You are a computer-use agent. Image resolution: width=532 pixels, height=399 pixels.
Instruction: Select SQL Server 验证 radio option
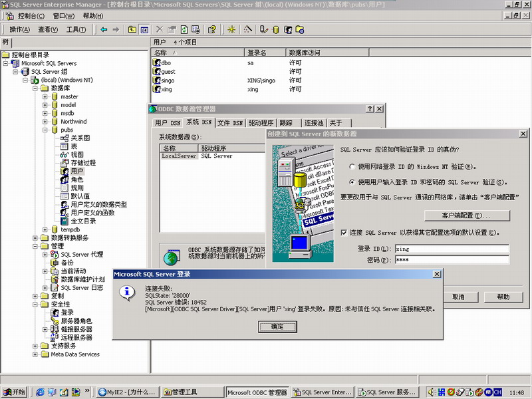pyautogui.click(x=352, y=182)
